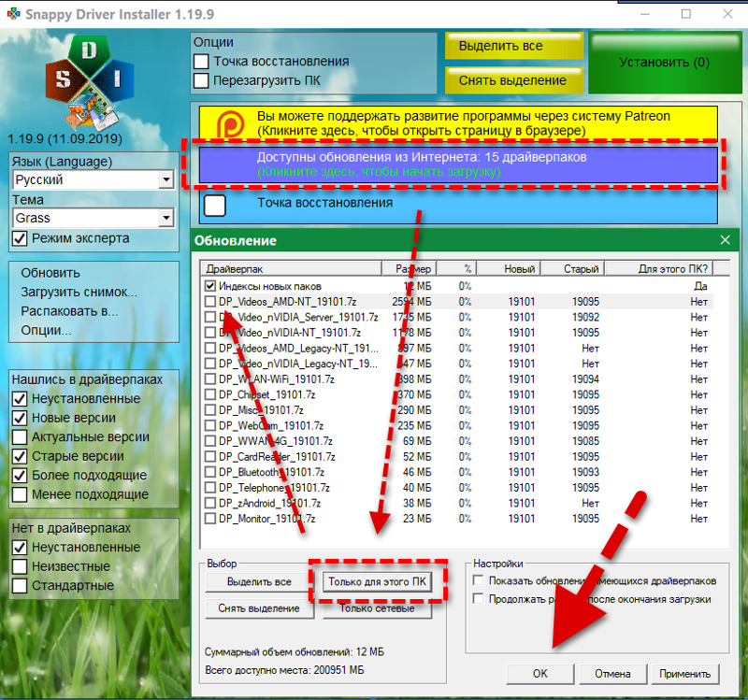The width and height of the screenshot is (748, 700).
Task: Check DP_CardReader_19101.7z driverpack
Action: point(209,456)
